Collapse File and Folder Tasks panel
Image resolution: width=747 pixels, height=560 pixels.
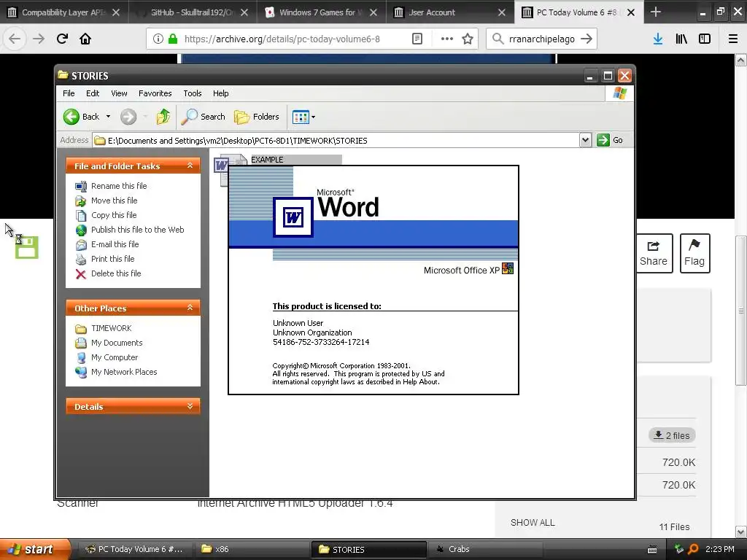pos(190,166)
